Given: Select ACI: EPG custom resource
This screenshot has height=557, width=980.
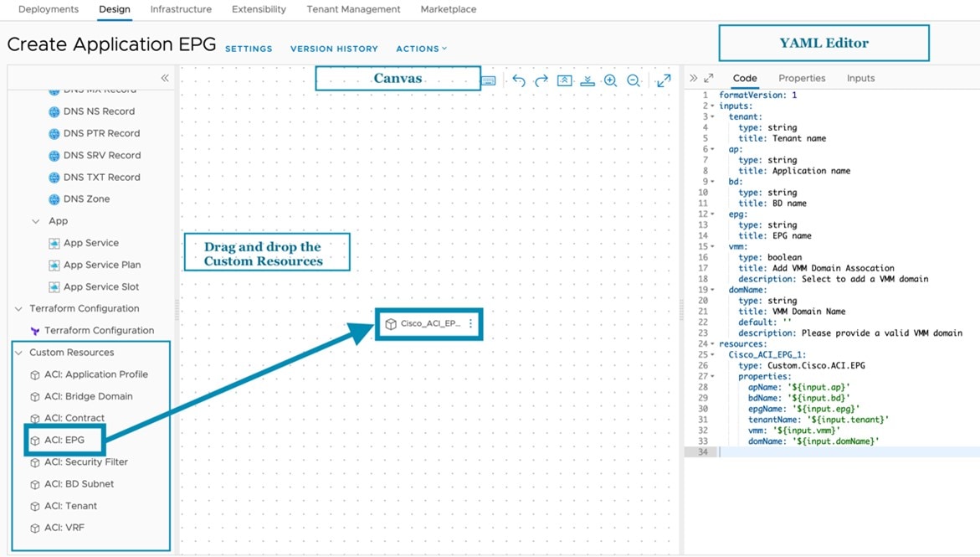Looking at the screenshot, I should point(64,440).
